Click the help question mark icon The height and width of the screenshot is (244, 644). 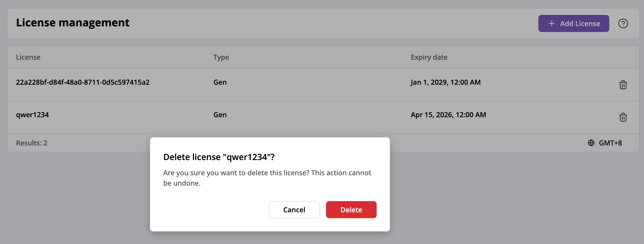[623, 23]
